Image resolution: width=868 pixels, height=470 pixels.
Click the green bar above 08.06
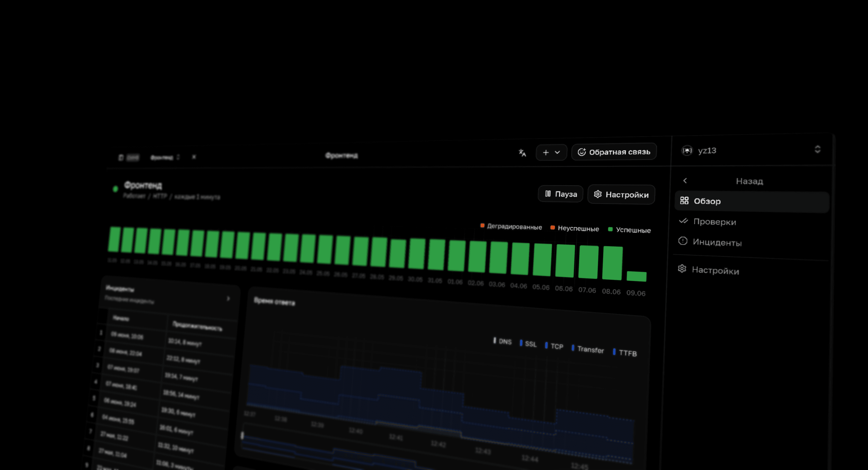tap(612, 263)
